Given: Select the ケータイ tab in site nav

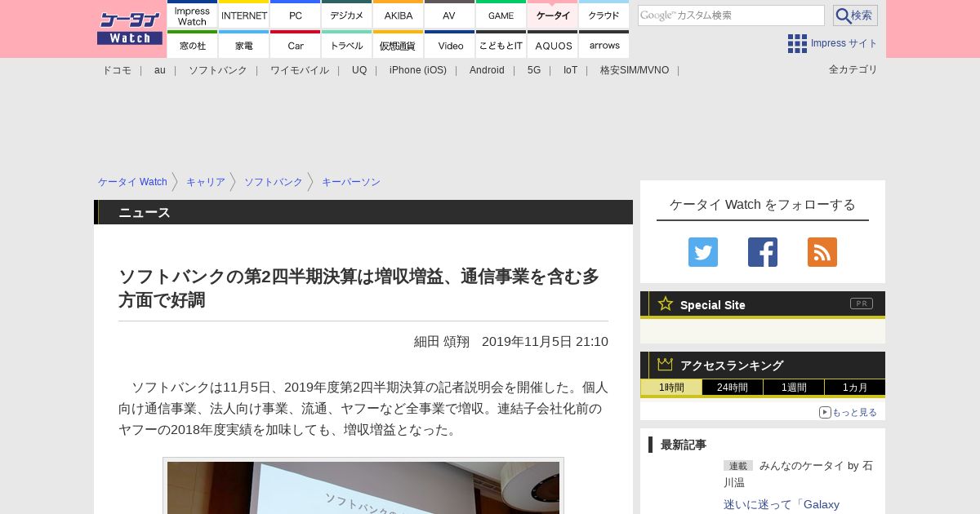Looking at the screenshot, I should point(553,15).
